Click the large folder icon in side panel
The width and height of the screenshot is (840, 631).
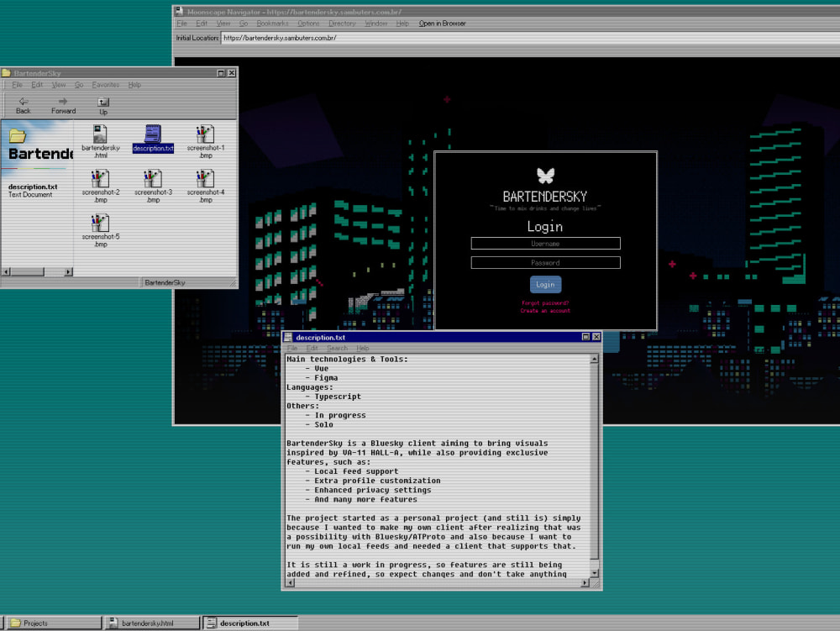(x=18, y=136)
